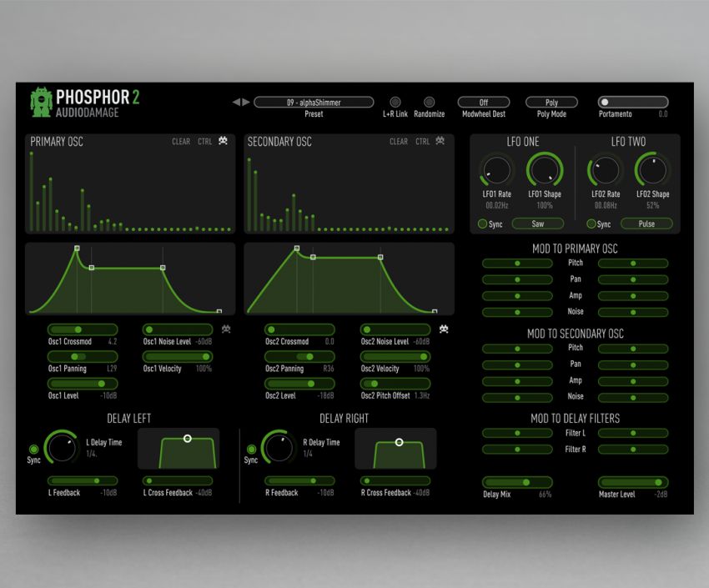Click the L Cross Feedback slider
This screenshot has height=588, width=709.
point(178,481)
